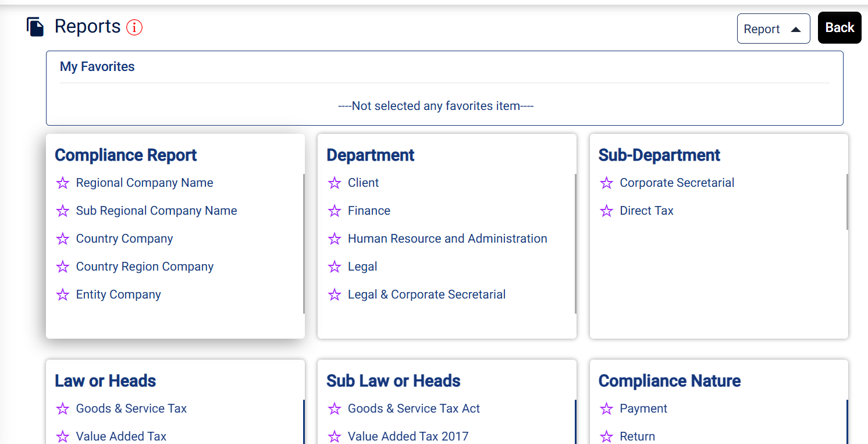Viewport: 868px width, 444px height.
Task: Click star icon next to Finance
Action: pos(335,211)
